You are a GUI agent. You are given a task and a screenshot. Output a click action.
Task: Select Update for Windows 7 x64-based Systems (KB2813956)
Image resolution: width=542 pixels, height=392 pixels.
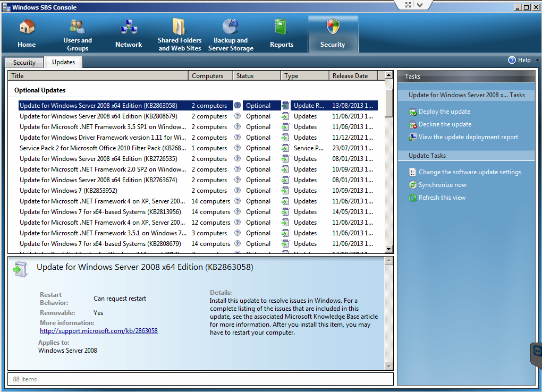click(198, 211)
